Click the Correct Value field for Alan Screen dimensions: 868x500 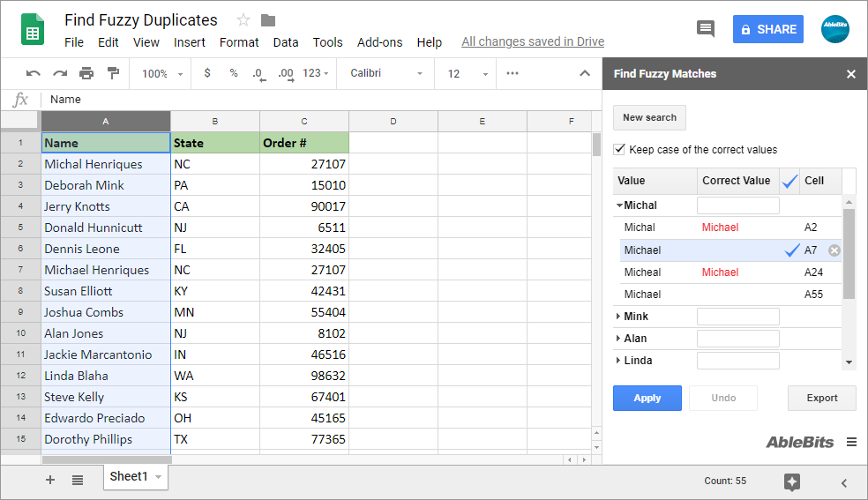[738, 339]
